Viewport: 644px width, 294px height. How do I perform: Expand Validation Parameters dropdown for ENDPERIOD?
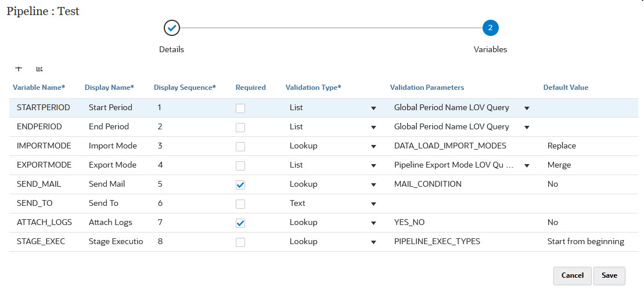(527, 127)
